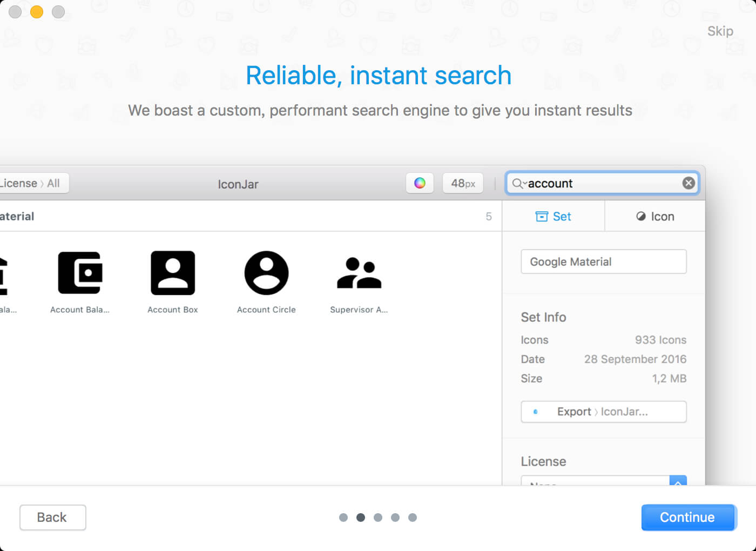Select the Account Balance Wallet icon
This screenshot has height=551, width=756.
80,273
